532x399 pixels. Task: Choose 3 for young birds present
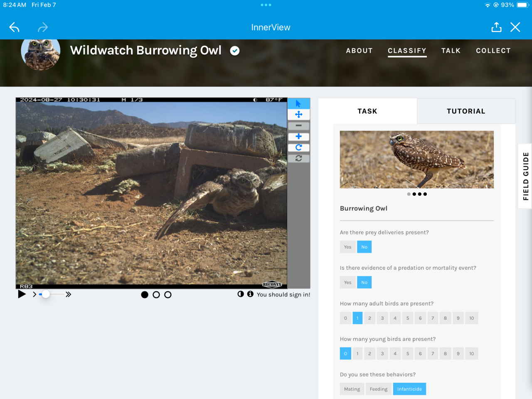[382, 354]
